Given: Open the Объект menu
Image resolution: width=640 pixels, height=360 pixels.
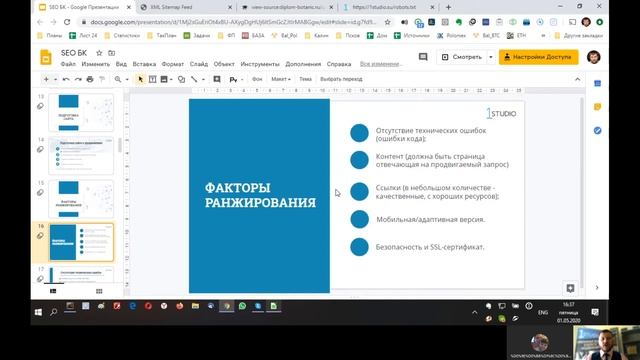Looking at the screenshot, I should tap(224, 64).
